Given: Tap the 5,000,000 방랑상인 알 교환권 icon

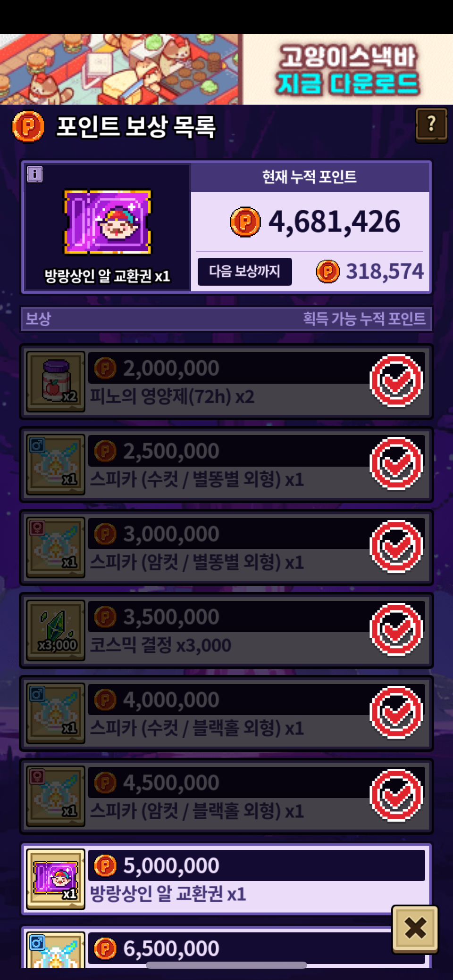Looking at the screenshot, I should (56, 880).
